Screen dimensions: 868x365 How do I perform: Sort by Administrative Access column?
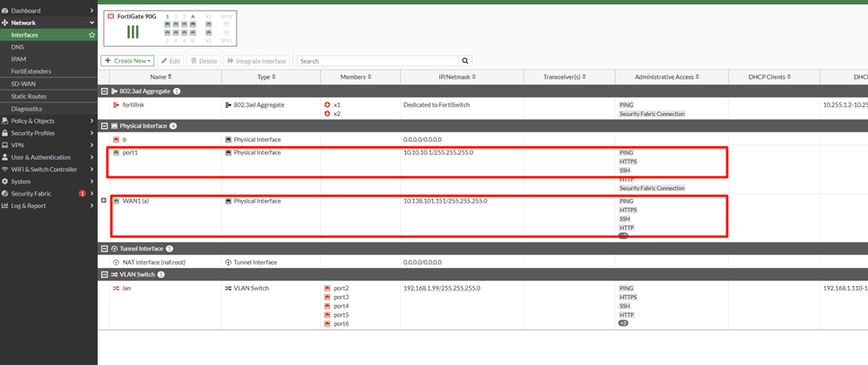tap(667, 77)
